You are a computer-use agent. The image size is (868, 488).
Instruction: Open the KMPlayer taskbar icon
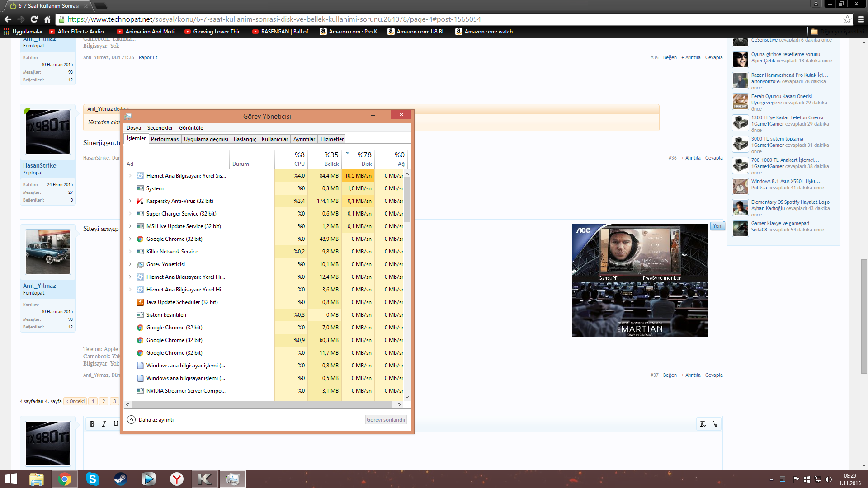(205, 479)
